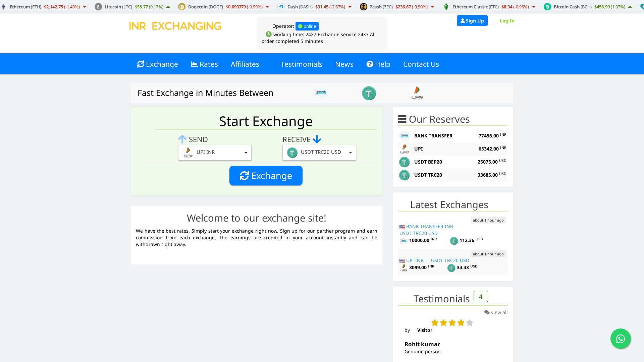
Task: Click the Ethereum icon in the price ticker
Action: pyautogui.click(x=3, y=6)
